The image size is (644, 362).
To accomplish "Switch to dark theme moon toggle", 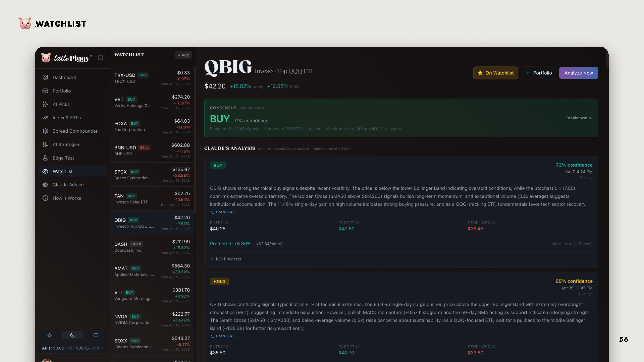I will point(72,335).
